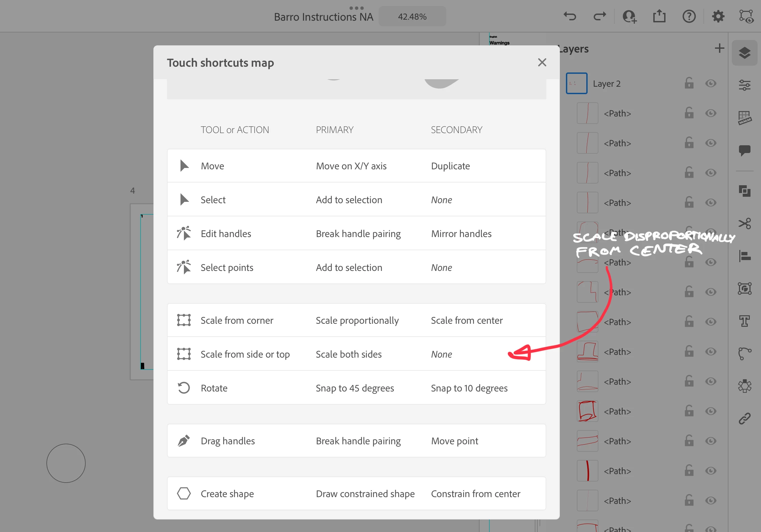Open the share/export icon
The width and height of the screenshot is (761, 532).
click(x=659, y=16)
